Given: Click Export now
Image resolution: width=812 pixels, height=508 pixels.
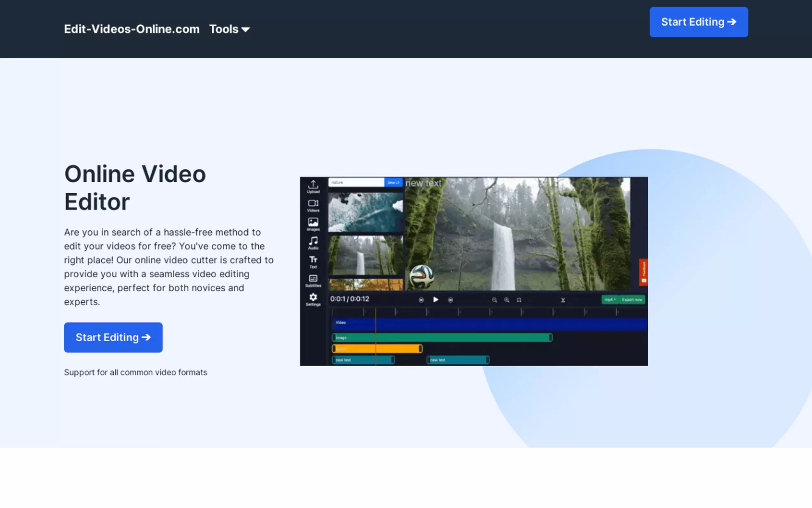Looking at the screenshot, I should tap(632, 299).
